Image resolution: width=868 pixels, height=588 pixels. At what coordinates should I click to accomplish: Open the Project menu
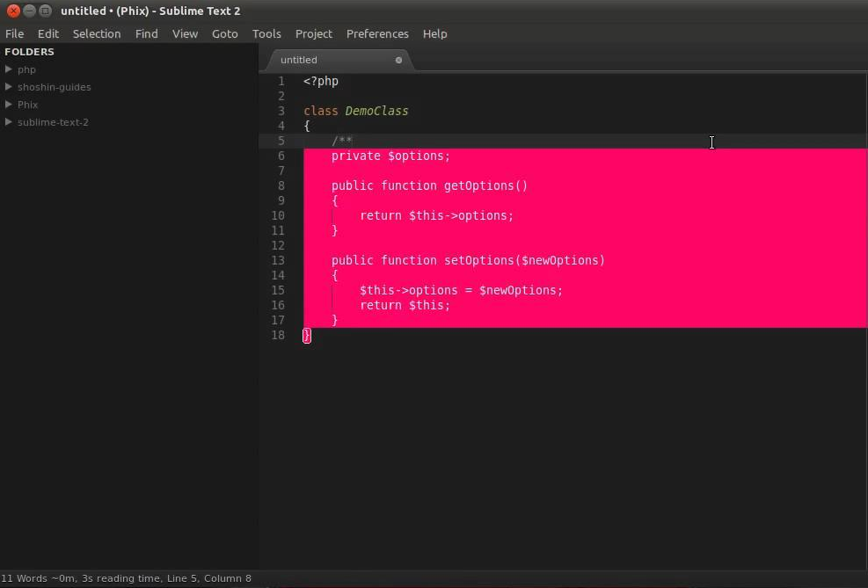pos(314,33)
